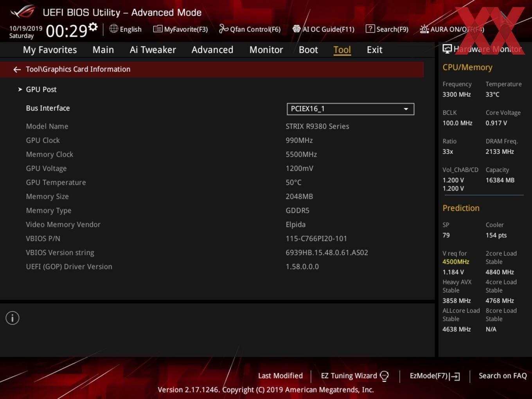Image resolution: width=532 pixels, height=399 pixels.
Task: Click GPU Temperature 50°C value
Action: pos(293,183)
